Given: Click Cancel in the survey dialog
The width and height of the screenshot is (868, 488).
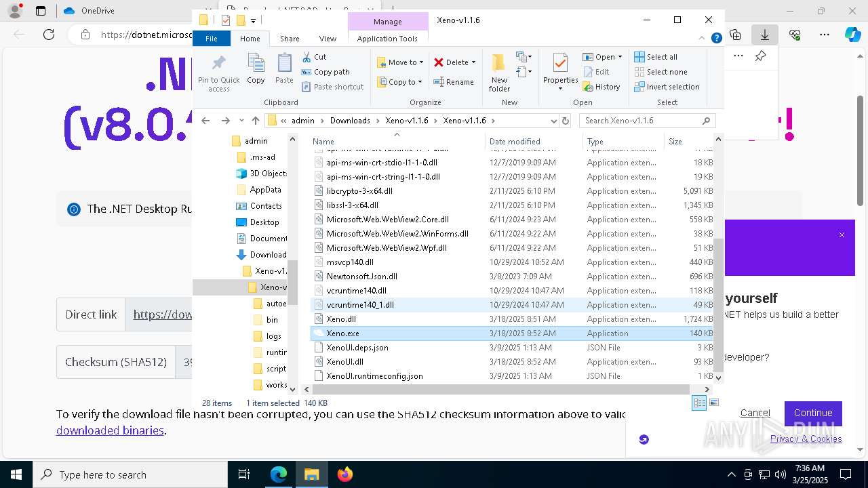Looking at the screenshot, I should pos(755,413).
